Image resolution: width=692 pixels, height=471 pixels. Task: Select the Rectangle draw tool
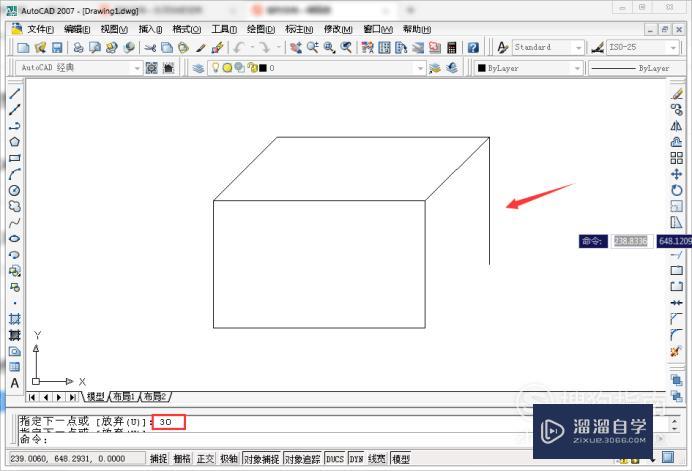(15, 158)
